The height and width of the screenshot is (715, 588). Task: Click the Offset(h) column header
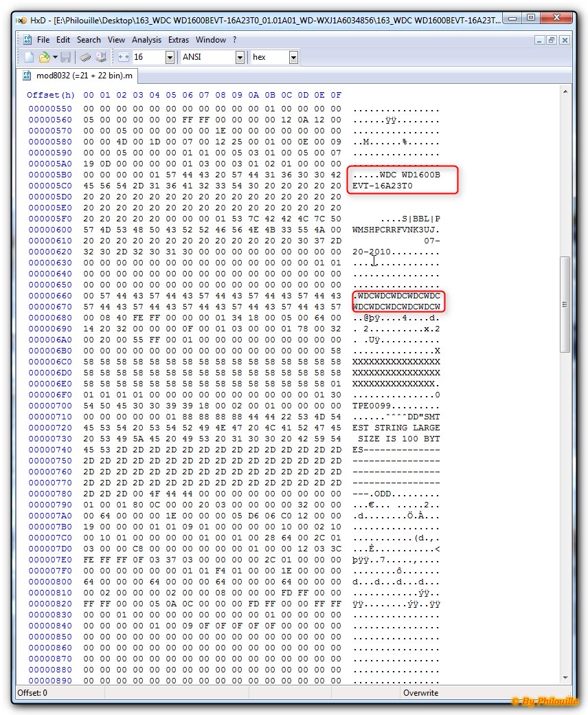tap(51, 95)
